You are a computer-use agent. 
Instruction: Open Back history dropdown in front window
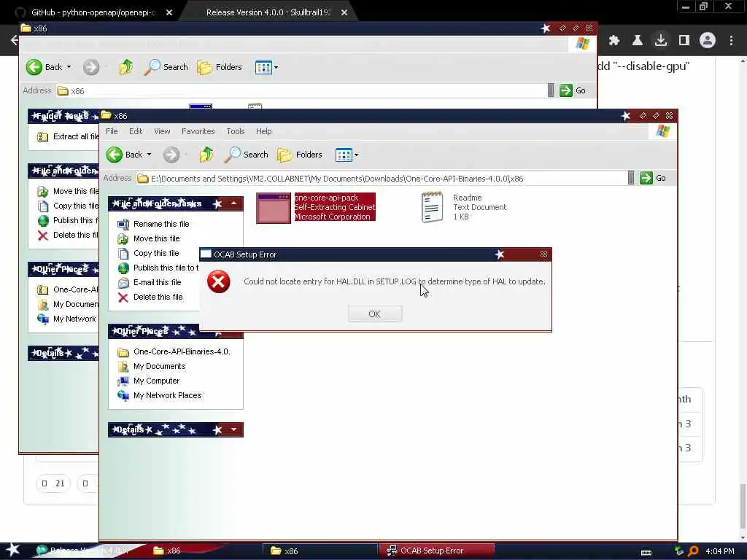[149, 155]
